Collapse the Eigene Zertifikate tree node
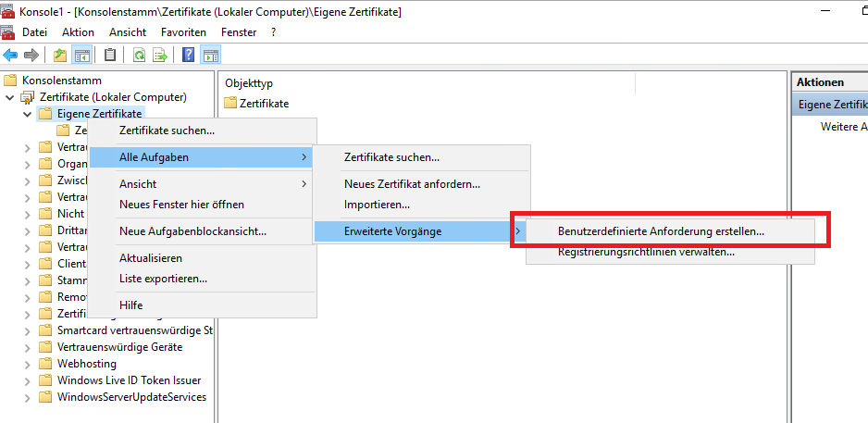This screenshot has height=423, width=868. pyautogui.click(x=27, y=114)
